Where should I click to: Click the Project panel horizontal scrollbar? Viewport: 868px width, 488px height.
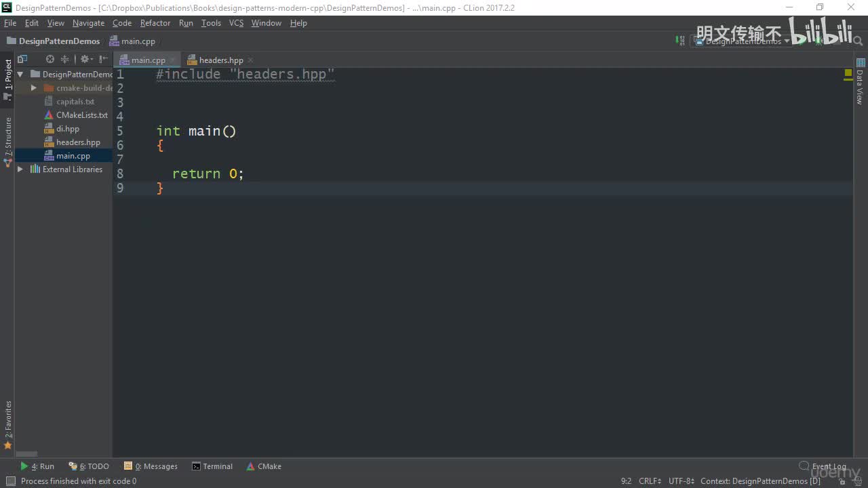click(x=26, y=454)
